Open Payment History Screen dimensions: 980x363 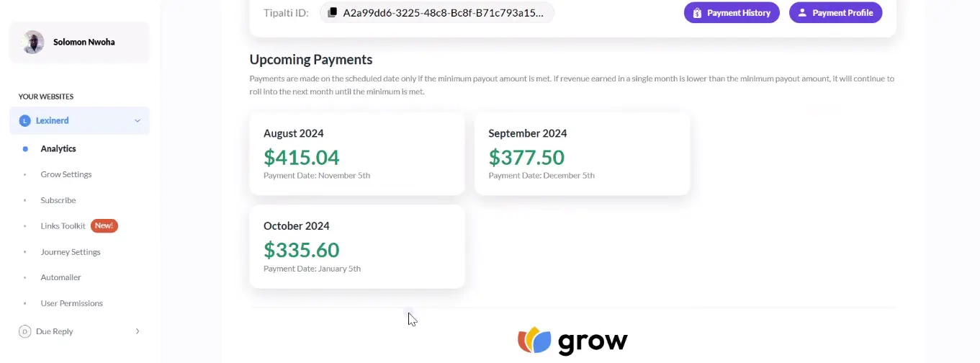732,13
